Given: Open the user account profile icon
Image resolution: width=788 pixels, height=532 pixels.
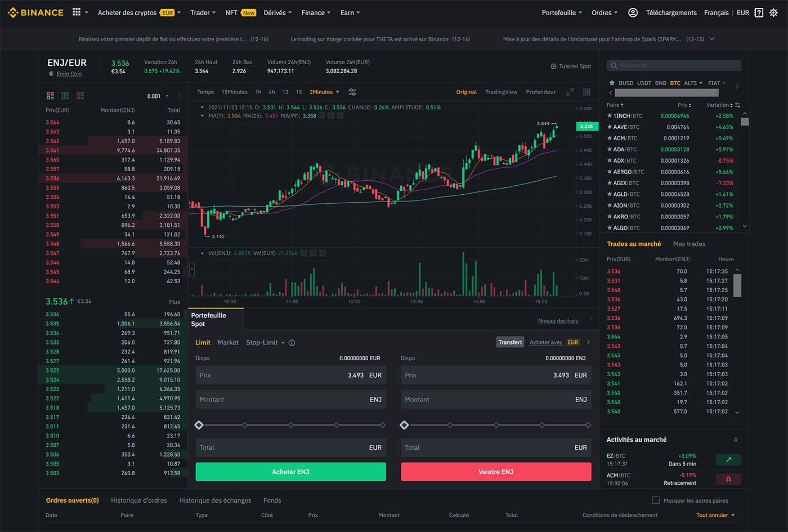Looking at the screenshot, I should click(x=633, y=12).
